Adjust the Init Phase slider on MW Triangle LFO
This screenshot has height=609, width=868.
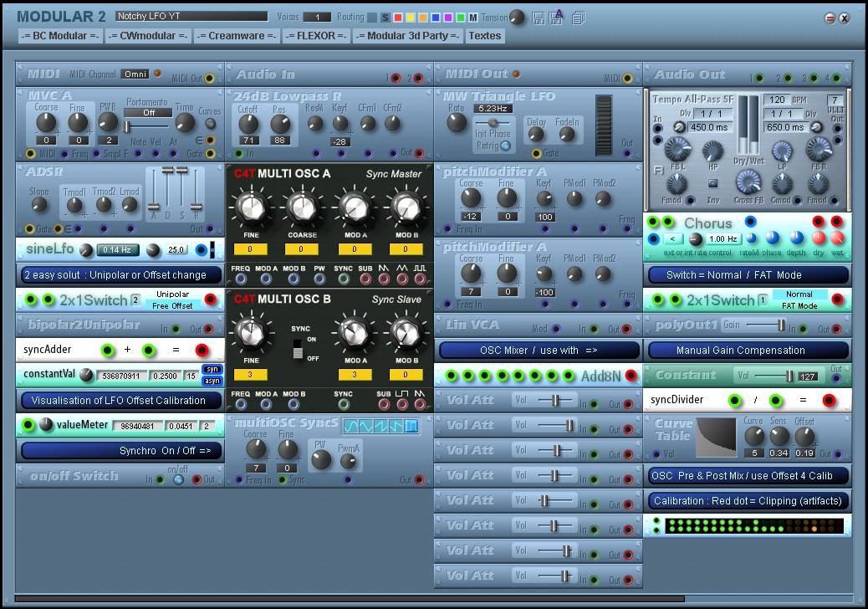pyautogui.click(x=493, y=122)
